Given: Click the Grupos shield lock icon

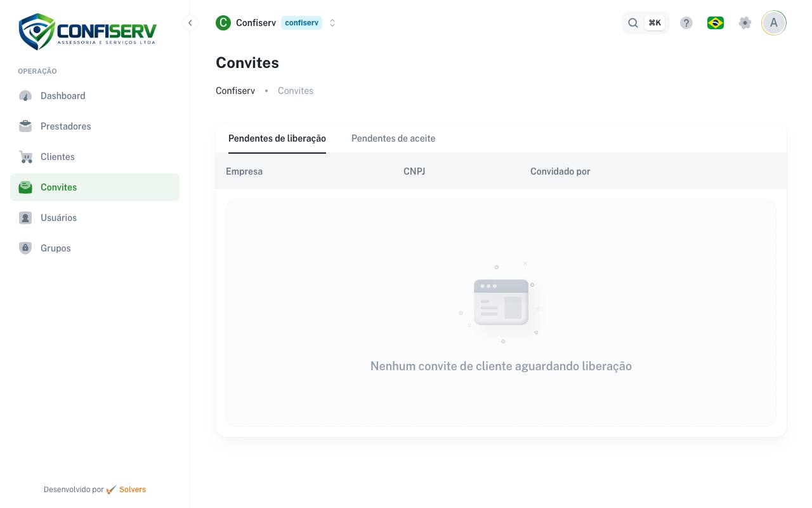Looking at the screenshot, I should tap(25, 248).
